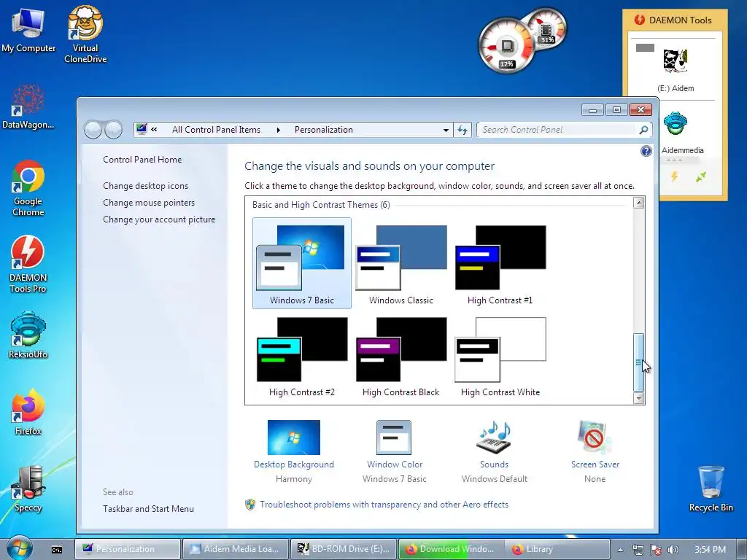Select the High Contrast #1 theme
The image size is (747, 560).
pos(500,263)
